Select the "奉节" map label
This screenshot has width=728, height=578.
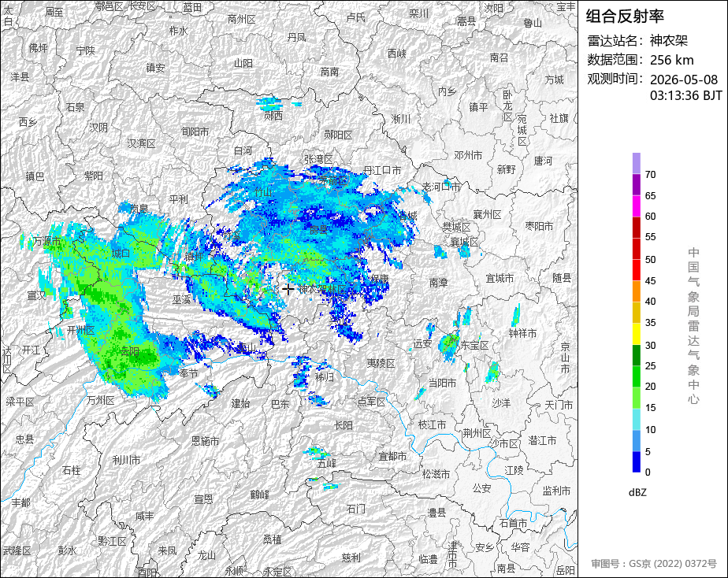pos(188,373)
